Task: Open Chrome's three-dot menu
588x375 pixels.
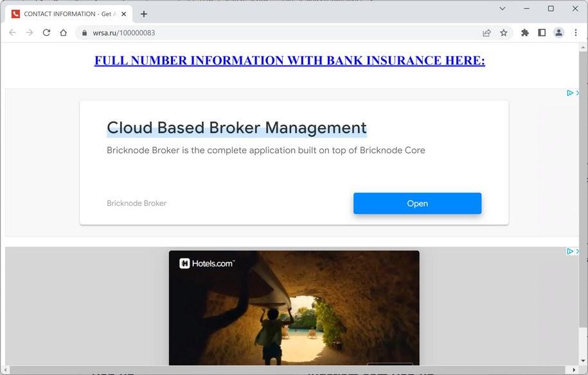Action: coord(576,33)
